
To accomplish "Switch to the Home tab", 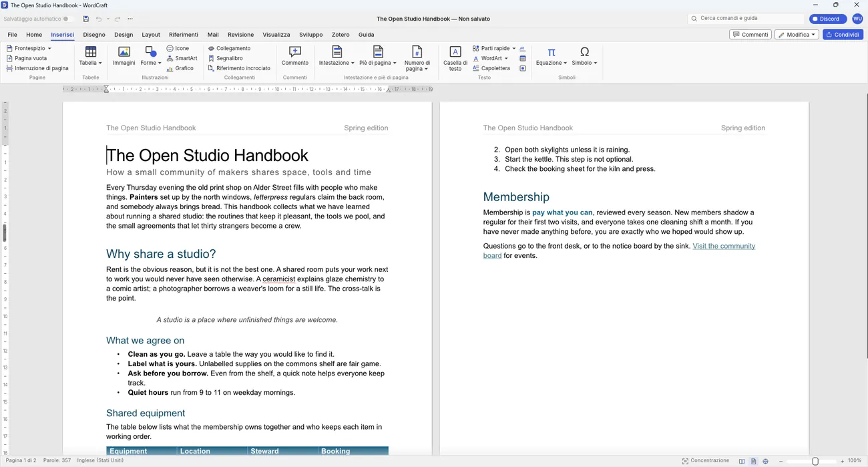I will pyautogui.click(x=34, y=35).
